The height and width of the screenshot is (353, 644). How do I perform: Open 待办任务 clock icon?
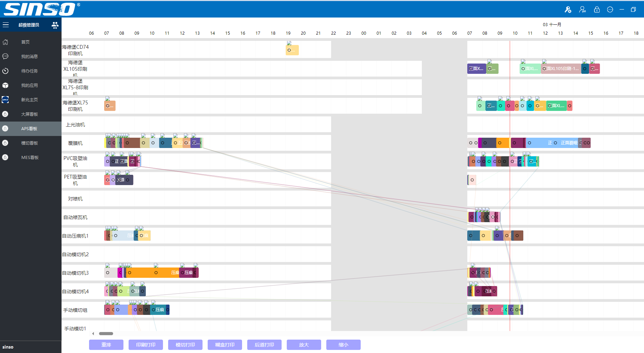(x=5, y=71)
